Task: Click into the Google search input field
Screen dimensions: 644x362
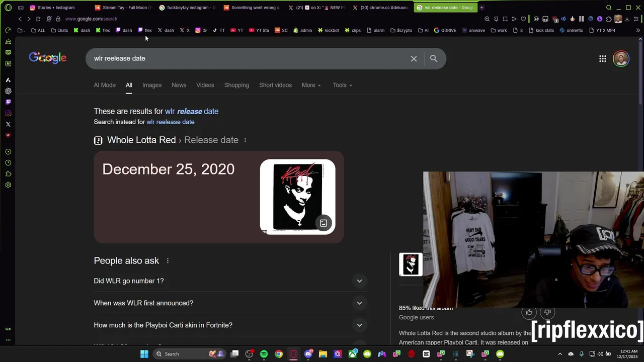Action: [249, 59]
